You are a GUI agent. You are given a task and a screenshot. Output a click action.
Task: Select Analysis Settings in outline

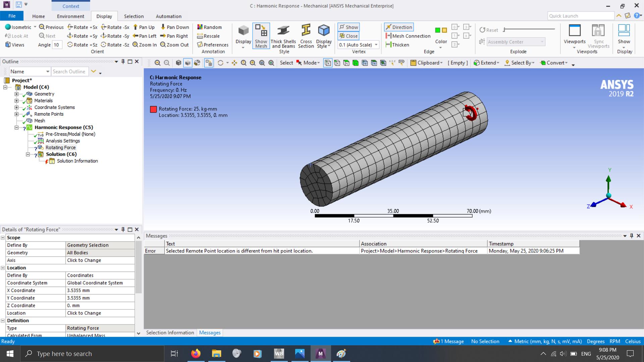click(x=63, y=141)
